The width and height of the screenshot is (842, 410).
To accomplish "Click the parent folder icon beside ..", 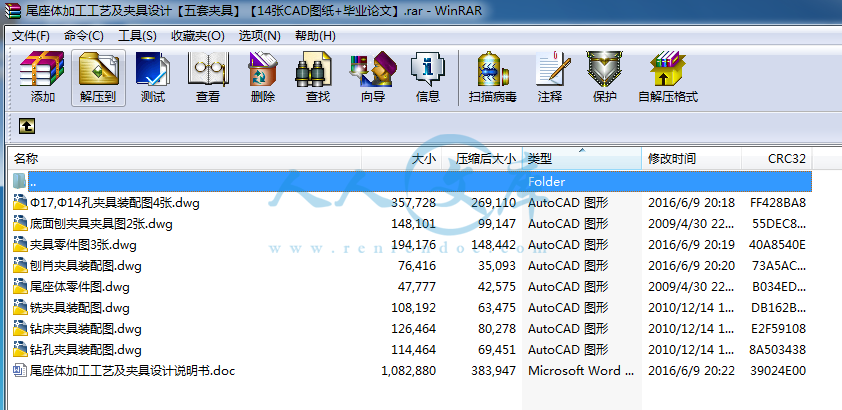I will pos(20,181).
